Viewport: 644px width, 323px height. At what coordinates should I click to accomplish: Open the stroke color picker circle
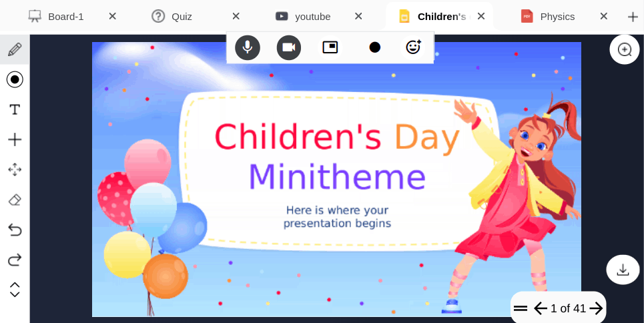[x=15, y=79]
